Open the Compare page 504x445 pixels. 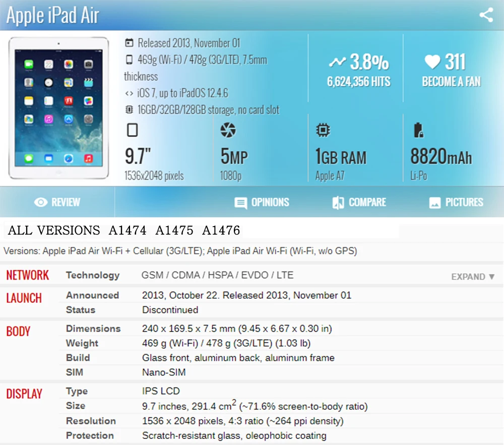pos(359,202)
